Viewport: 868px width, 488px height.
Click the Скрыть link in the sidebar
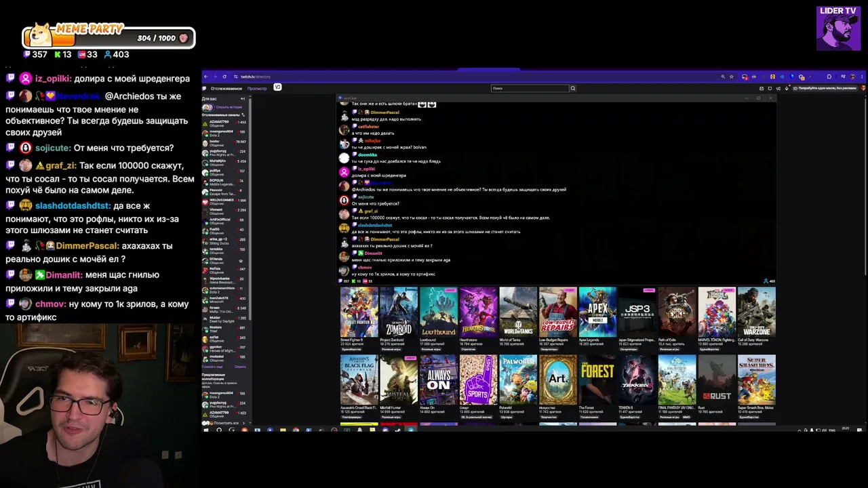point(240,367)
